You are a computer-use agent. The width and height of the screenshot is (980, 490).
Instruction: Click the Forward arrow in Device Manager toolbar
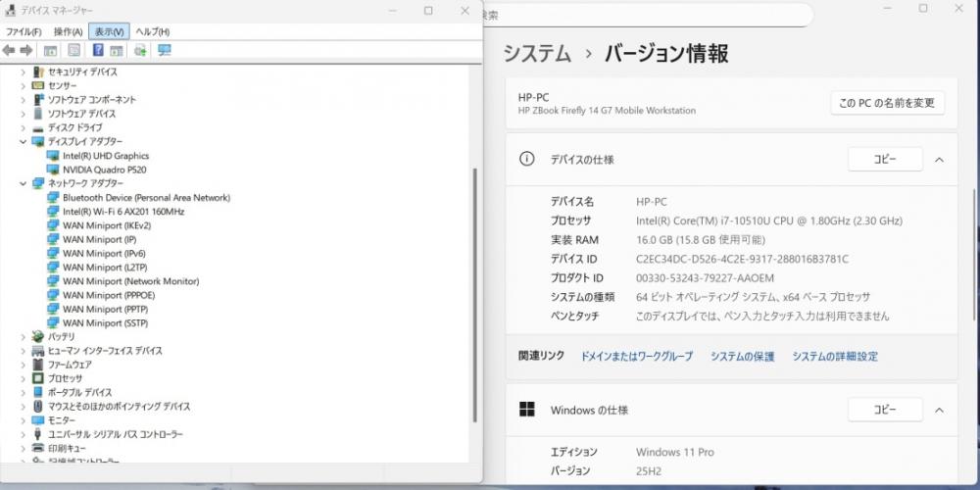[26, 50]
